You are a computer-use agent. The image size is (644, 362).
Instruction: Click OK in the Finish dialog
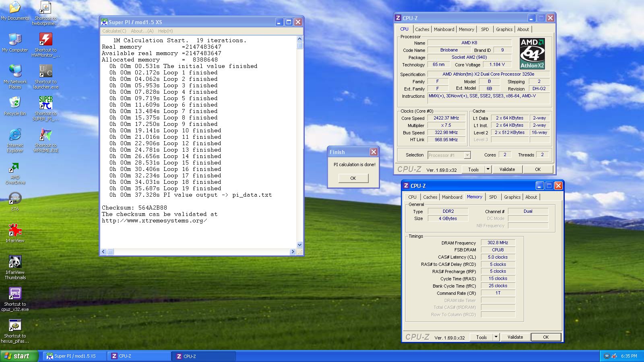[353, 178]
